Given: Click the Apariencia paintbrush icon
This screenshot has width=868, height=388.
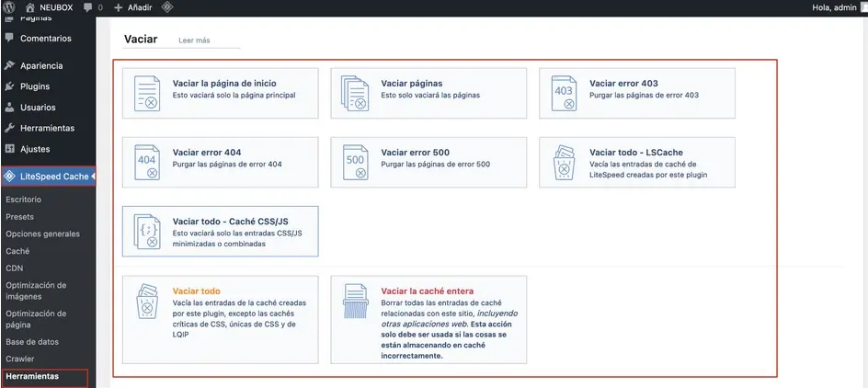Looking at the screenshot, I should point(9,65).
